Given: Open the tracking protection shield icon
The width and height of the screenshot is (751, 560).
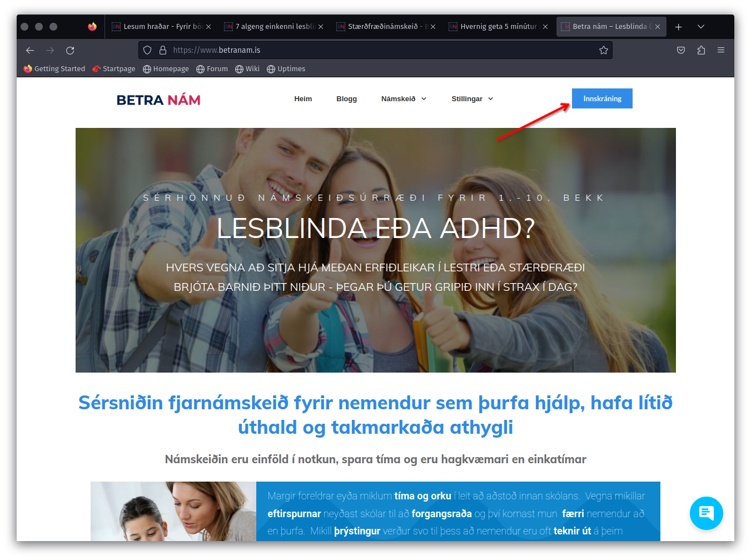Looking at the screenshot, I should 147,50.
